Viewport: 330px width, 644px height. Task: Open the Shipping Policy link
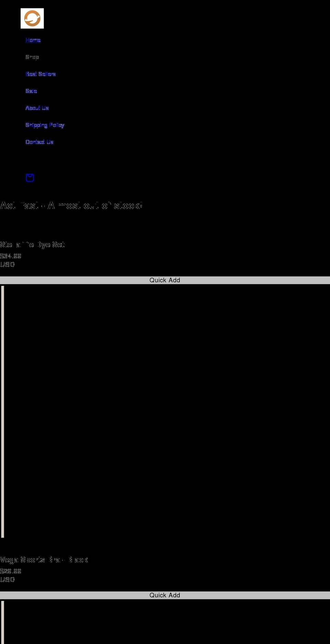pos(45,125)
